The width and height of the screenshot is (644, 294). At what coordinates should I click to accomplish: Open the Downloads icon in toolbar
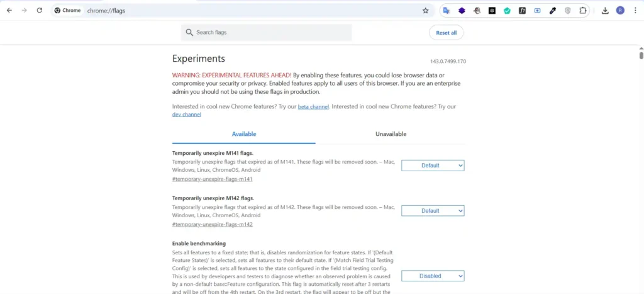click(605, 11)
